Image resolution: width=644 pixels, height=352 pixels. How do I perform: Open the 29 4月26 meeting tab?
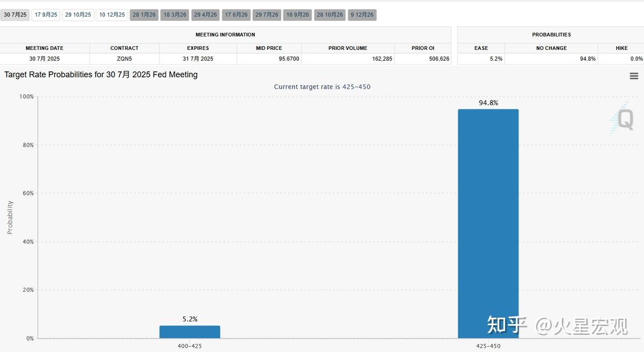[206, 15]
